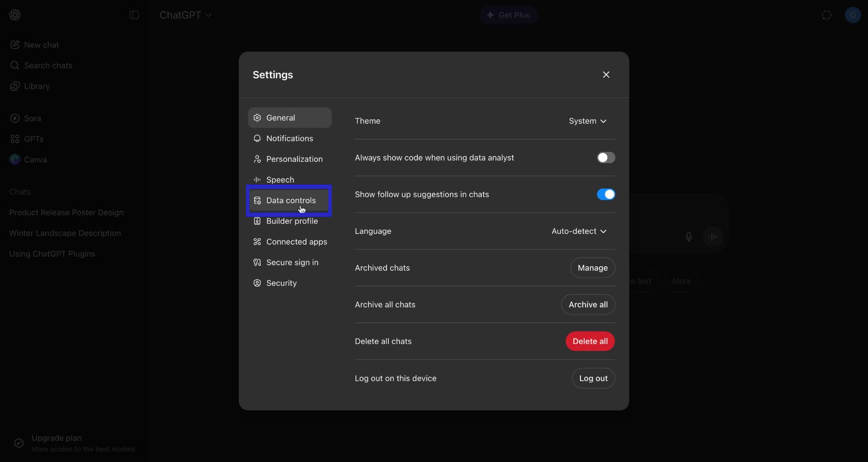Click the Manage archived chats button
Image resolution: width=868 pixels, height=462 pixels.
[x=592, y=268]
